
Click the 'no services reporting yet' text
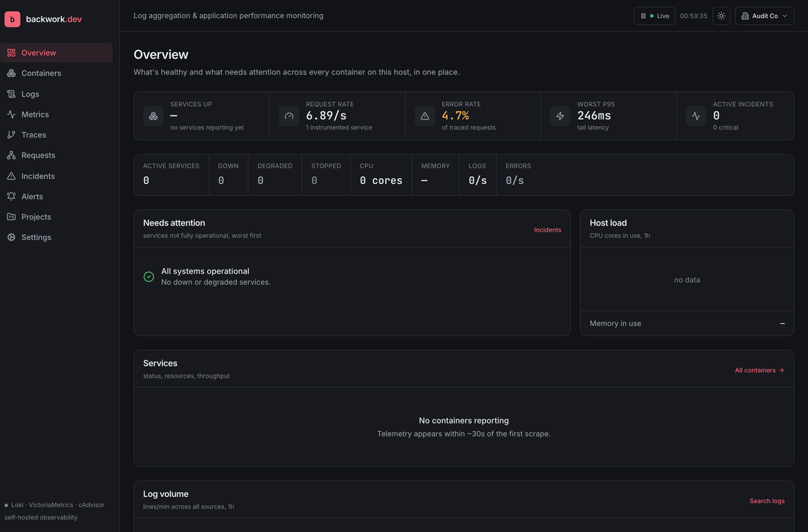(x=207, y=127)
